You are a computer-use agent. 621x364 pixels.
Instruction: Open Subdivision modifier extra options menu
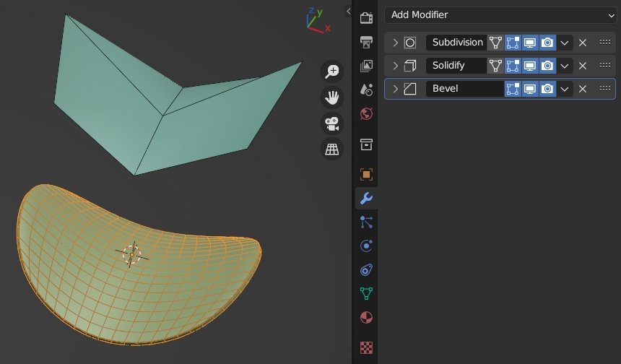565,43
